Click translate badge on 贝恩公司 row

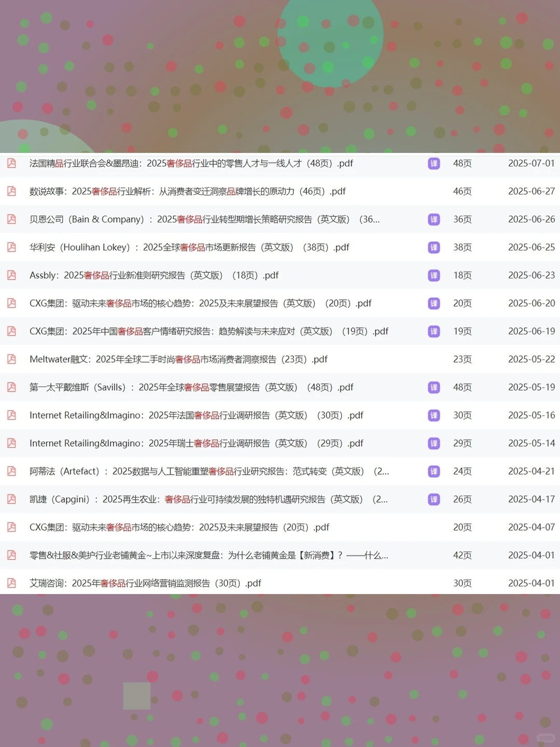(x=434, y=219)
